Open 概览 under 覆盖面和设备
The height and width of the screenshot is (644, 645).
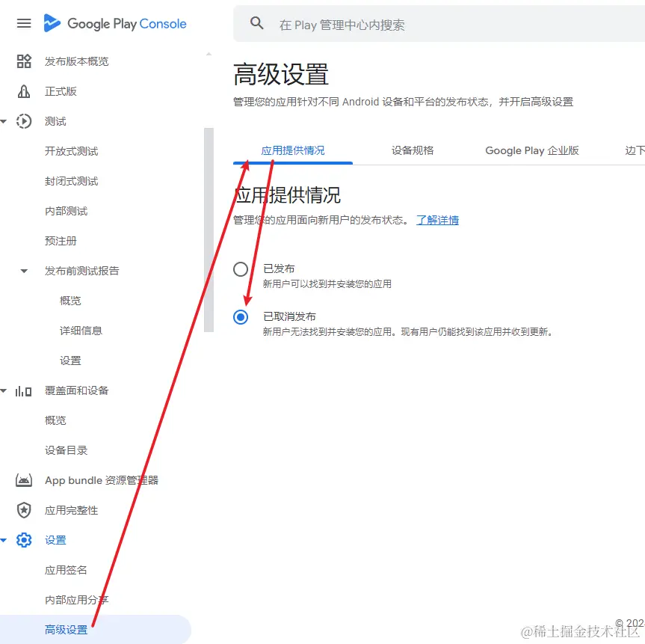55,420
